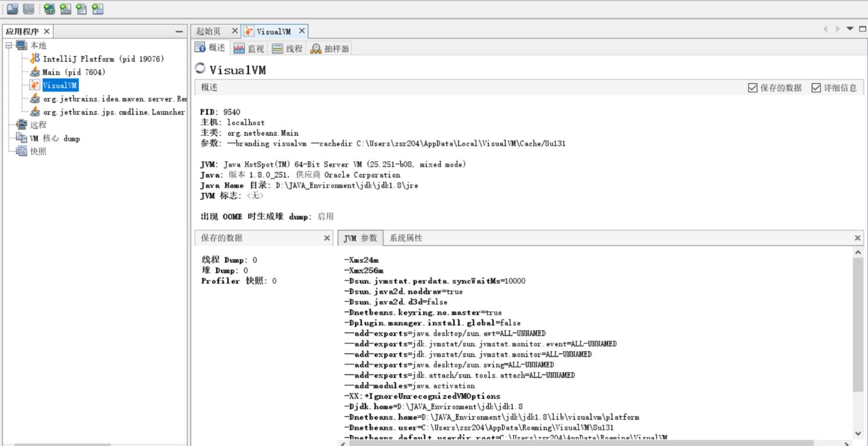
Task: Select the 快照 tree node
Action: click(38, 152)
